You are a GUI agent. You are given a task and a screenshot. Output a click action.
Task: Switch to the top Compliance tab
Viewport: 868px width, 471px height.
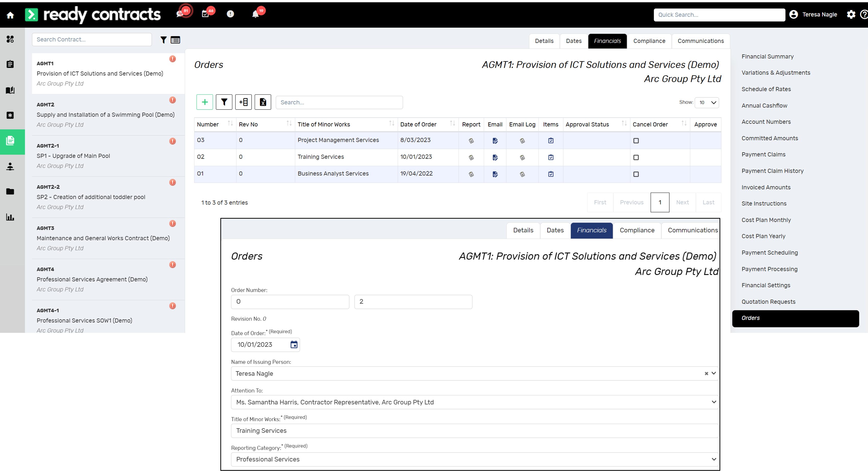click(649, 41)
